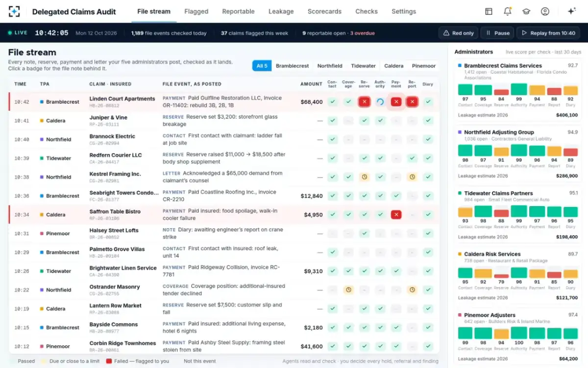Viewport: 588px width, 368px height.
Task: Click the Delegated Claims Audit logo icon
Action: (14, 11)
